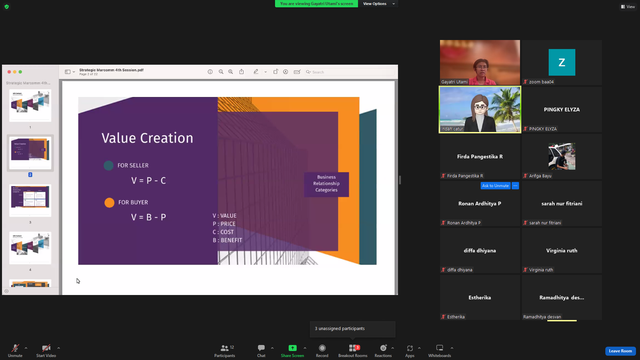Click the green Share Screen button
The height and width of the screenshot is (360, 640).
(x=292, y=350)
